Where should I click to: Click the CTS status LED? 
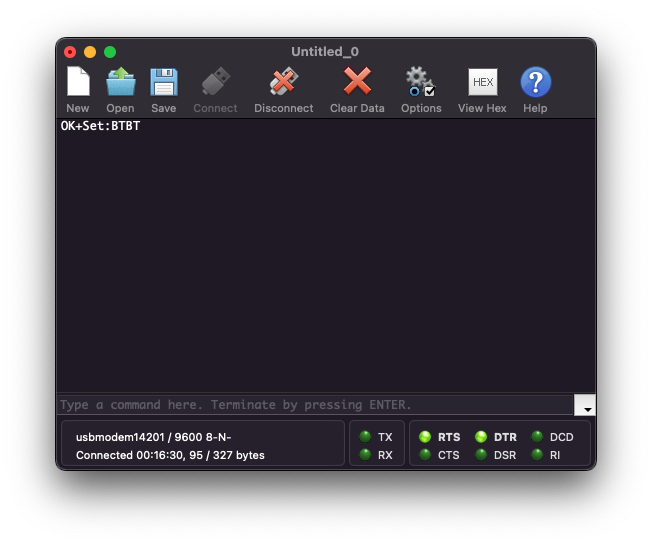(x=425, y=455)
